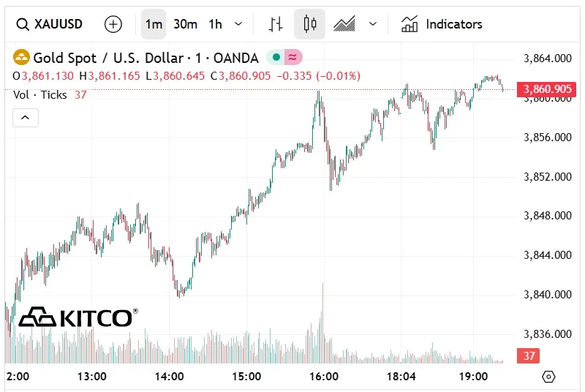Image resolution: width=585 pixels, height=392 pixels.
Task: Open the XAUUSD symbol search
Action: 49,24
